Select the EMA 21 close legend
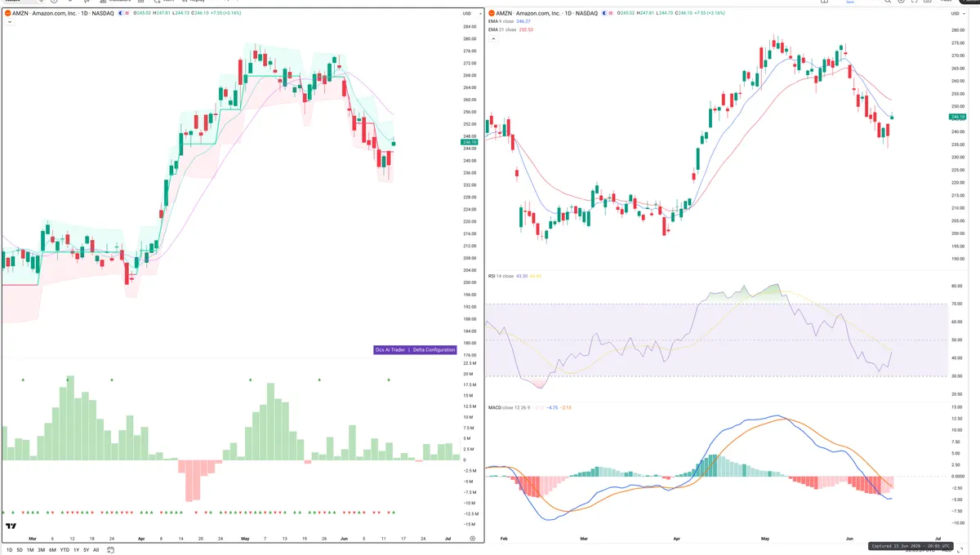Image resolution: width=980 pixels, height=555 pixels. (x=504, y=29)
